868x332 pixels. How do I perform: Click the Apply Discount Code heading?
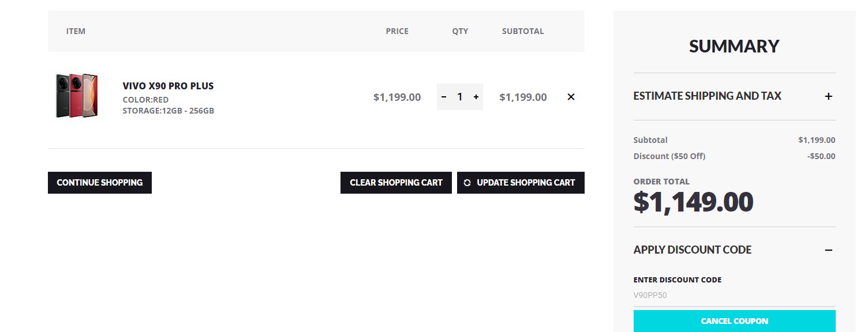[692, 250]
